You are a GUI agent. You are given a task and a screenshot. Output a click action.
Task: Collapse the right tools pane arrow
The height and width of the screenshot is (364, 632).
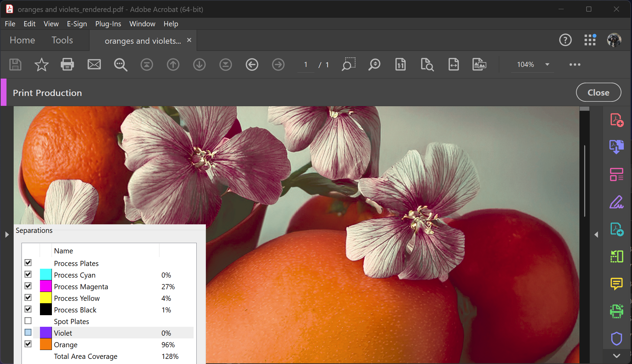click(596, 235)
